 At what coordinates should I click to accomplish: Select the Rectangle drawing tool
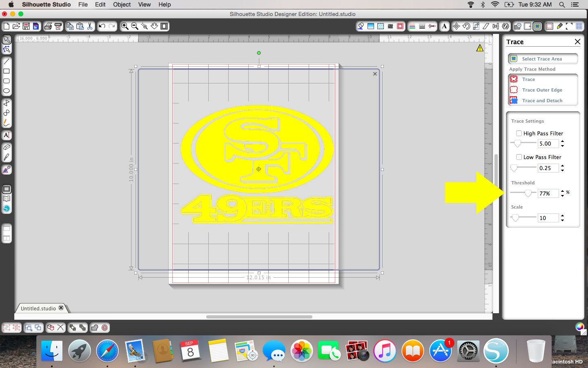7,71
